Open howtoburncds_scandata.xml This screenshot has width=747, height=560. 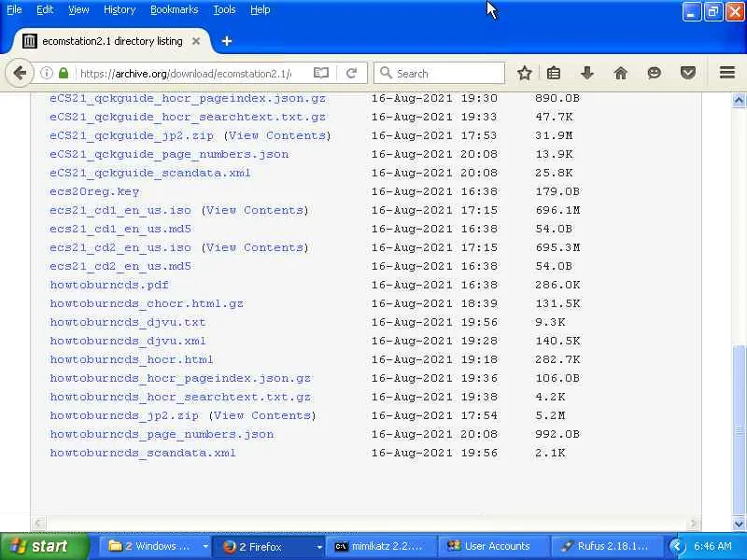[143, 453]
